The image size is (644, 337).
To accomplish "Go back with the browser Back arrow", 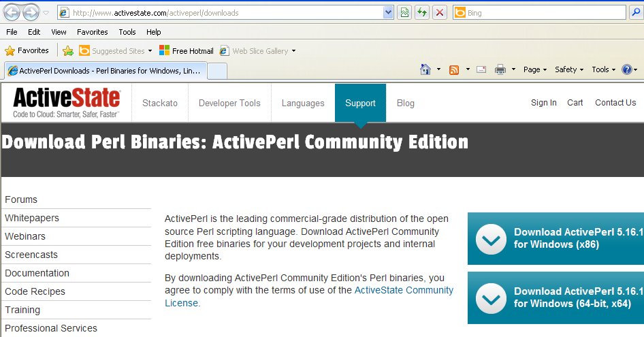I will [x=12, y=13].
